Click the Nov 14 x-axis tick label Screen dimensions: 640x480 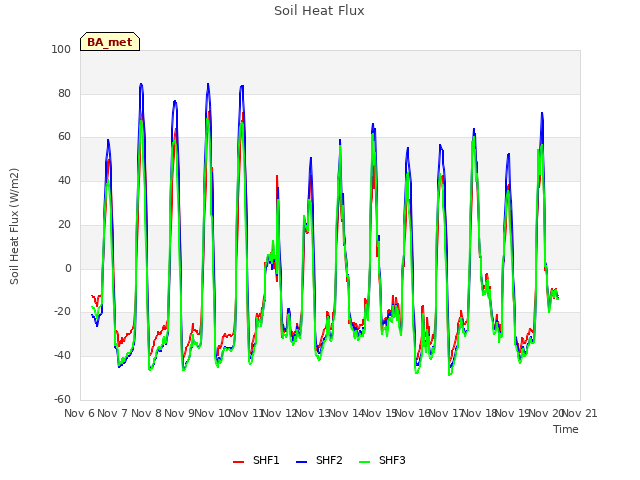click(x=346, y=413)
